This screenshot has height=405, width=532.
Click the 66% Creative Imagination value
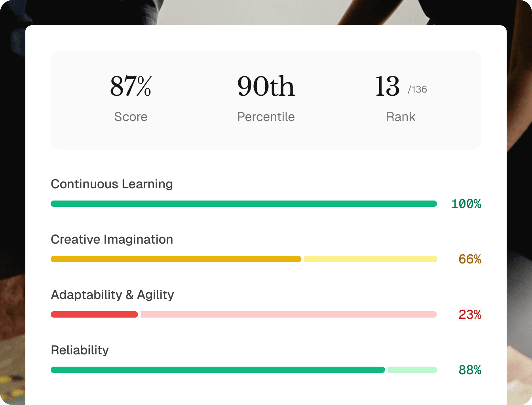tap(470, 259)
